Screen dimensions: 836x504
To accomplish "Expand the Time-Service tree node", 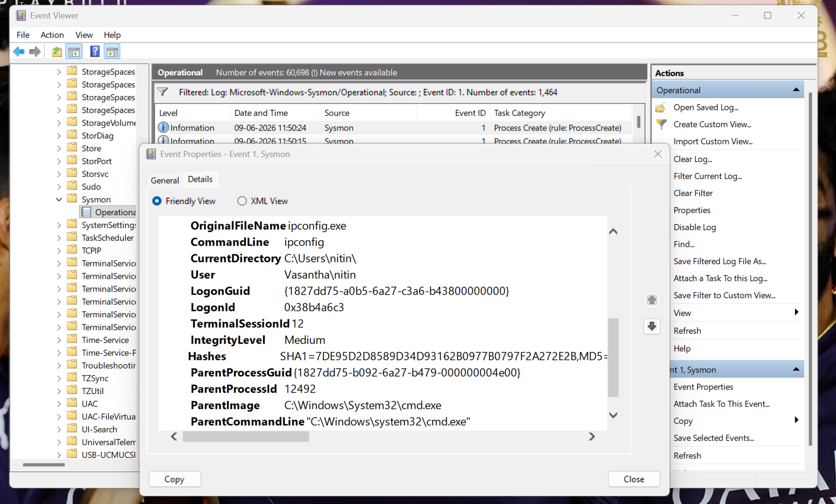I will click(59, 340).
